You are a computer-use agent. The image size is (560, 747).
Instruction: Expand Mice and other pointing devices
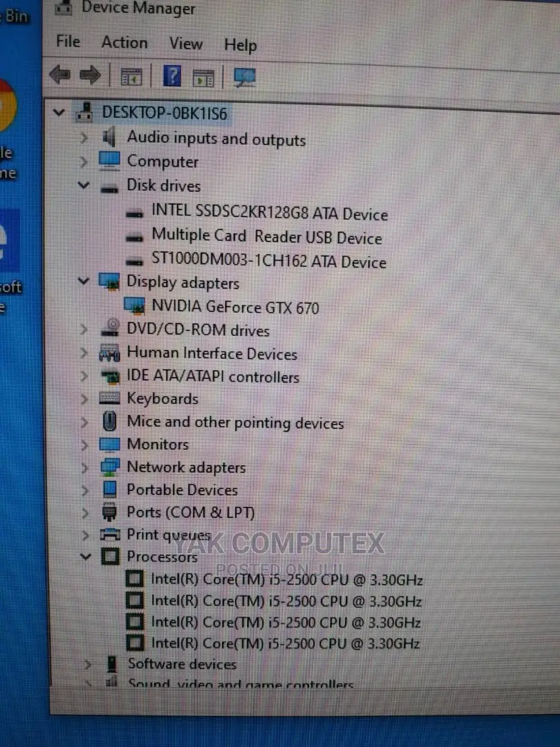[x=84, y=422]
